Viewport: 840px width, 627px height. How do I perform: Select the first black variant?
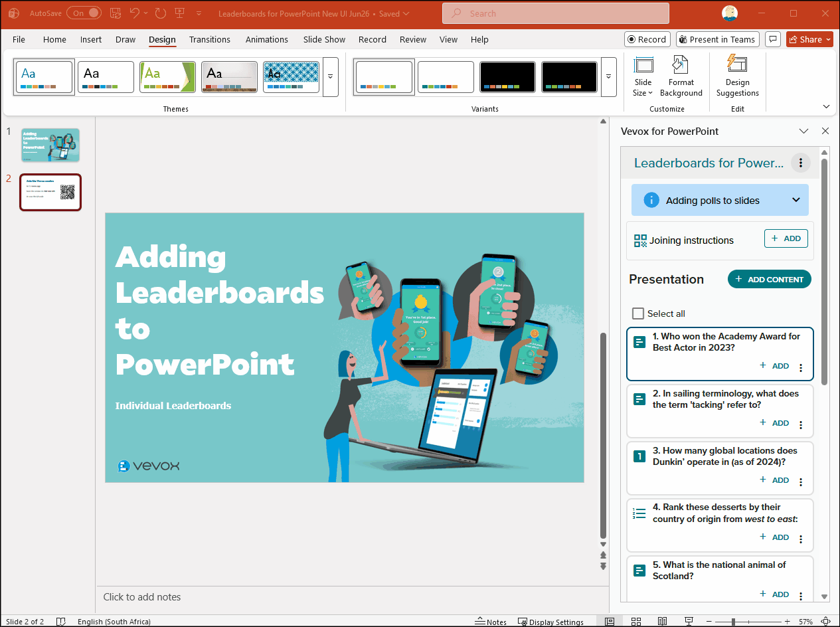coord(507,77)
